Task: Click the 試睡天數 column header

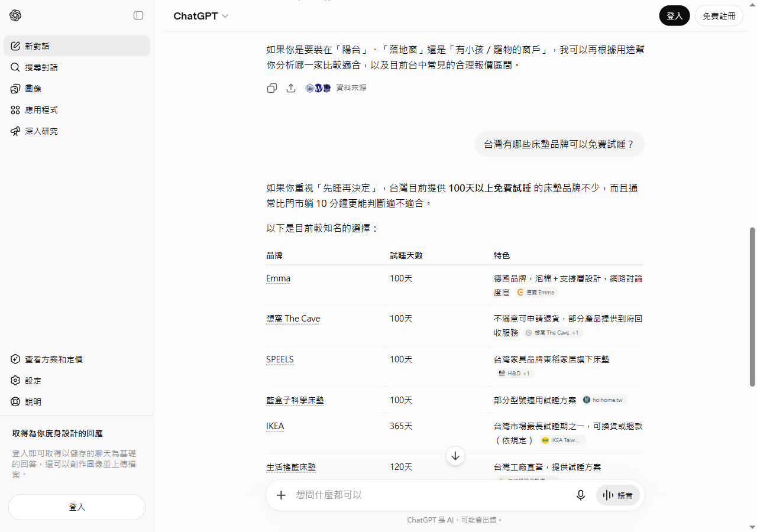Action: 406,256
